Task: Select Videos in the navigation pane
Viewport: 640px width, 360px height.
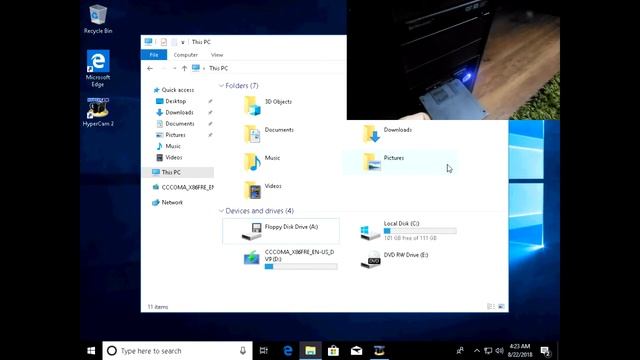Action: coord(173,157)
